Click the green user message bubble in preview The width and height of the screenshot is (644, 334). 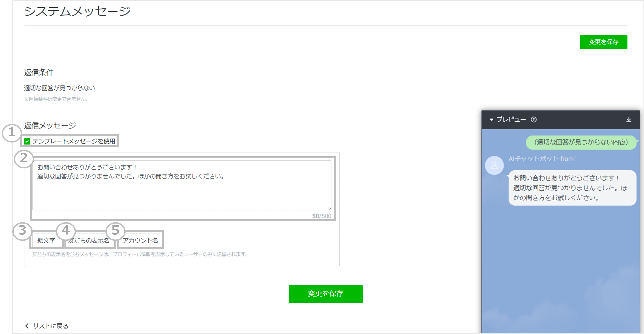(x=581, y=142)
